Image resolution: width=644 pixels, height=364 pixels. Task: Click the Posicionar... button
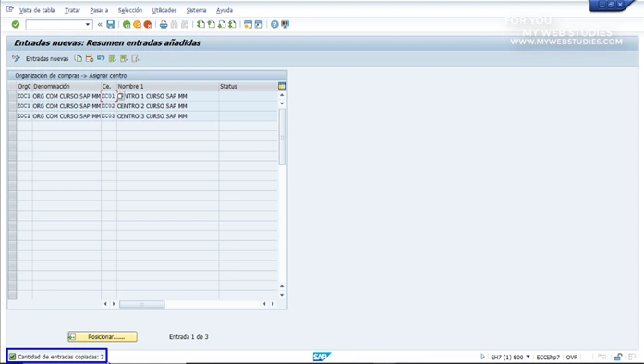point(103,337)
